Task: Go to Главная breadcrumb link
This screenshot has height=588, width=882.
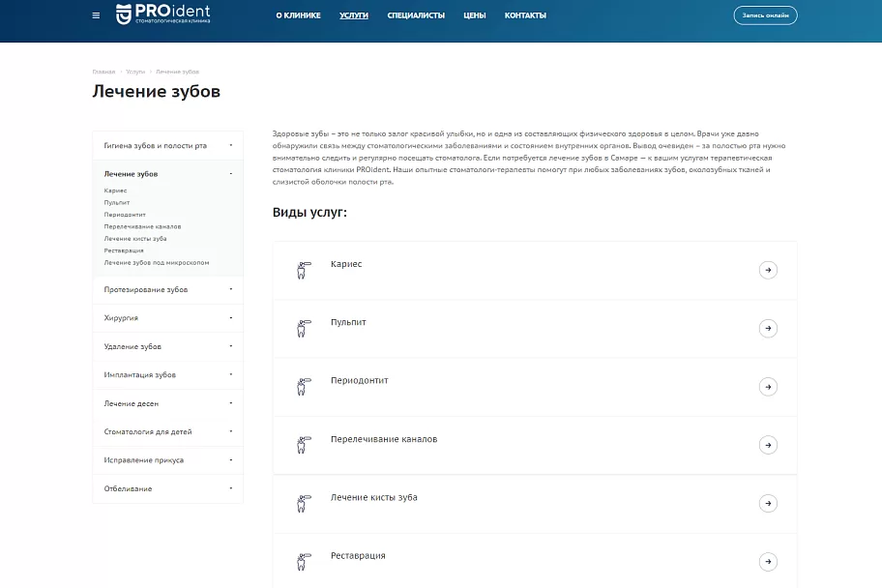Action: 103,72
